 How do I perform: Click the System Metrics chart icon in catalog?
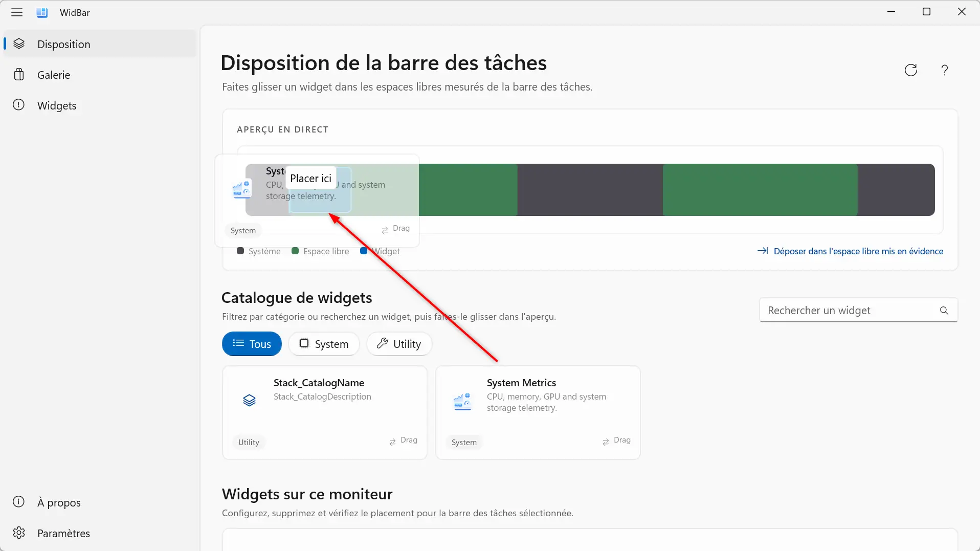462,402
